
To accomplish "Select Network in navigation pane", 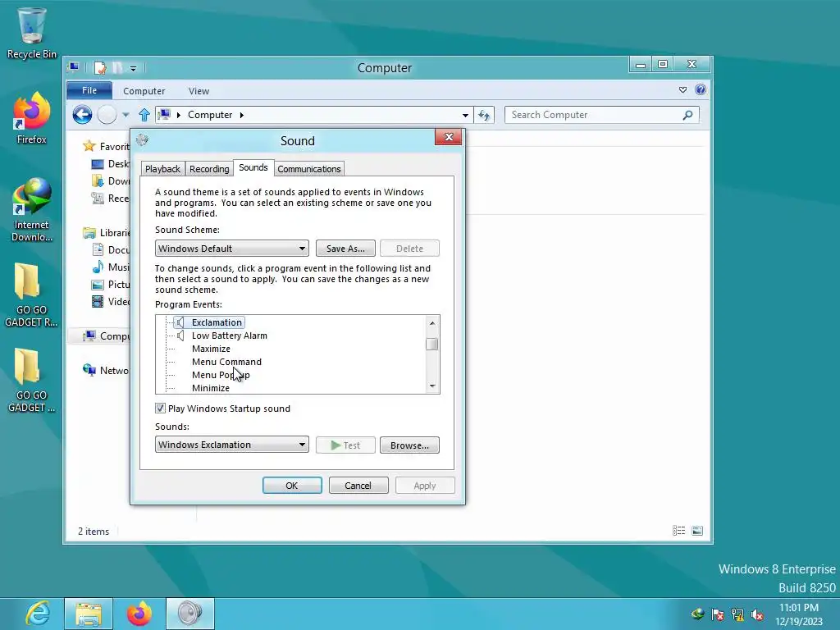I will [x=106, y=370].
